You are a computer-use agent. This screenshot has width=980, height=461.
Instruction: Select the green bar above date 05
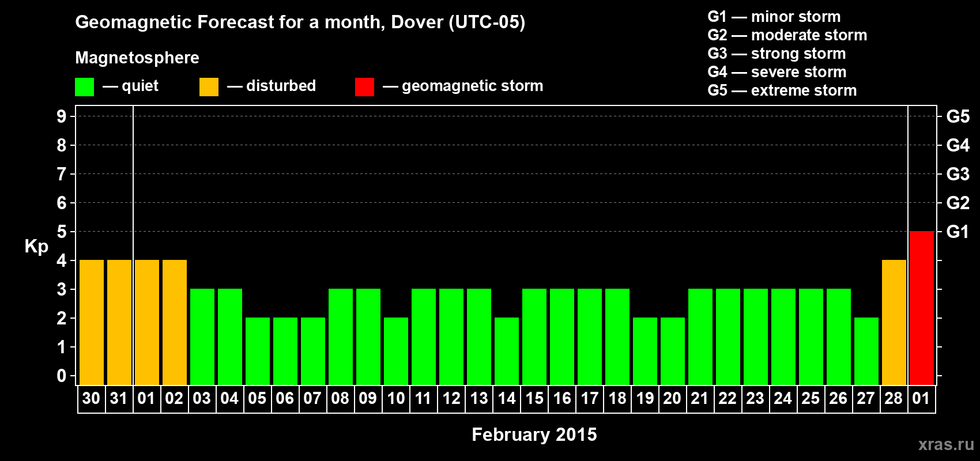click(x=258, y=351)
